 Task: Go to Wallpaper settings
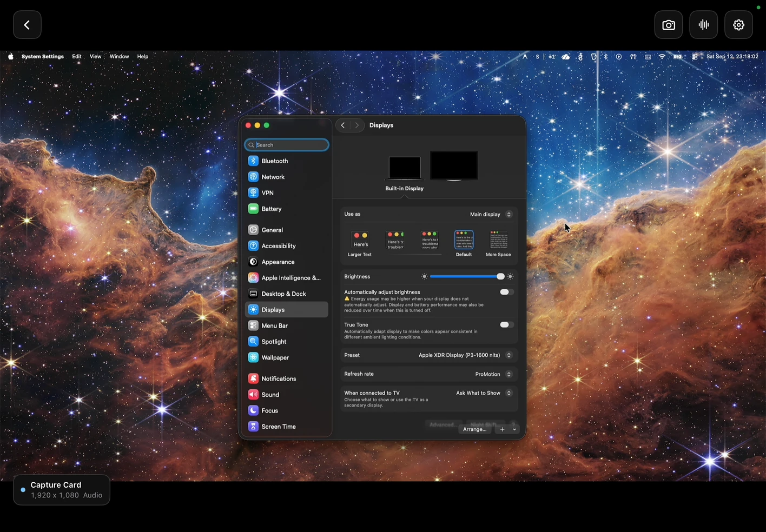click(x=286, y=357)
